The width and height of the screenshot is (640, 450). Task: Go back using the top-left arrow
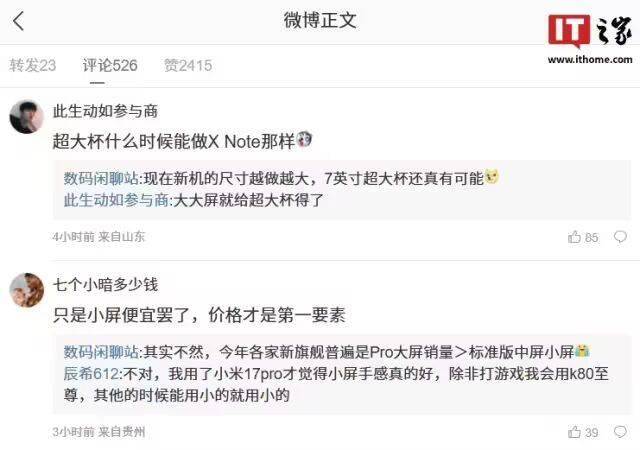pos(18,21)
